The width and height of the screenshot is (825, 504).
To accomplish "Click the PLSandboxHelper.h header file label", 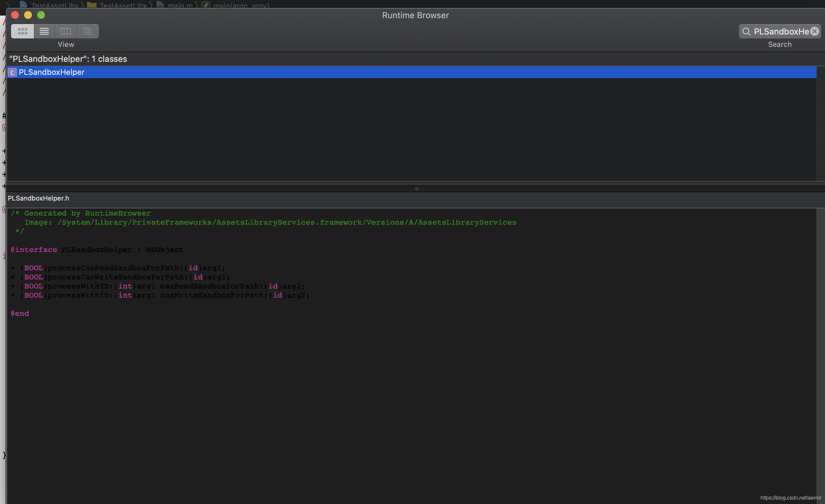I will [x=38, y=198].
